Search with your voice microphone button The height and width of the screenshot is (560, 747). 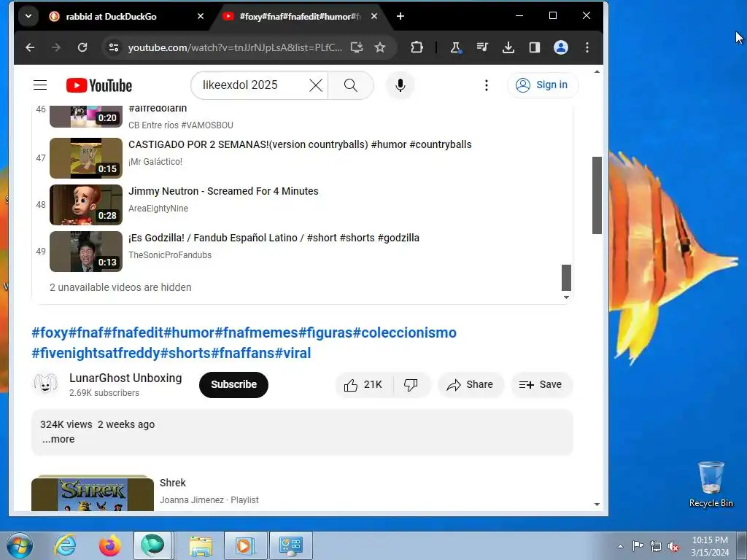pyautogui.click(x=400, y=85)
